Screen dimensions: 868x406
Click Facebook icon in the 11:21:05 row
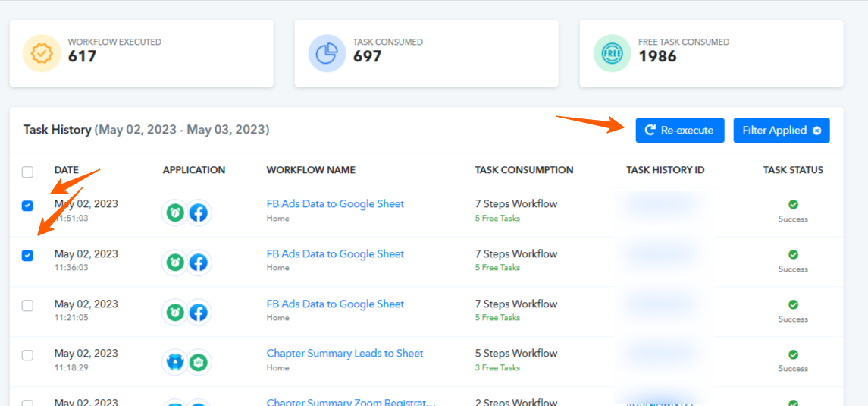coord(199,313)
